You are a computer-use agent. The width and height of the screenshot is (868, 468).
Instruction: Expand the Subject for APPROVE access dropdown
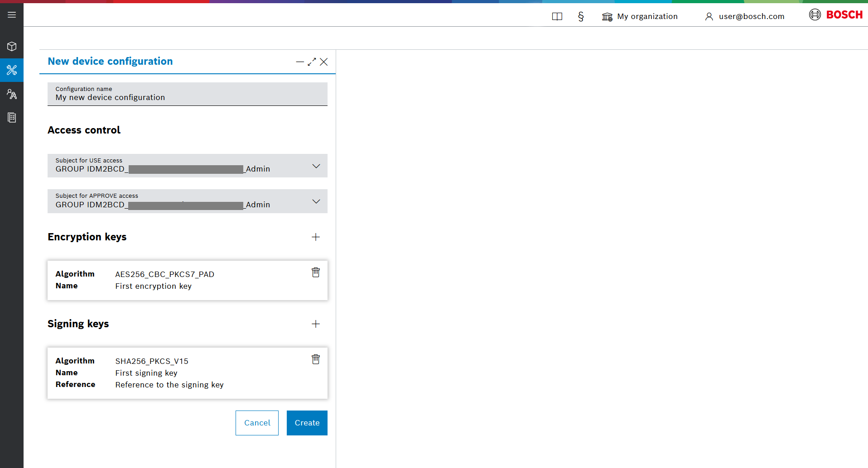pyautogui.click(x=316, y=201)
